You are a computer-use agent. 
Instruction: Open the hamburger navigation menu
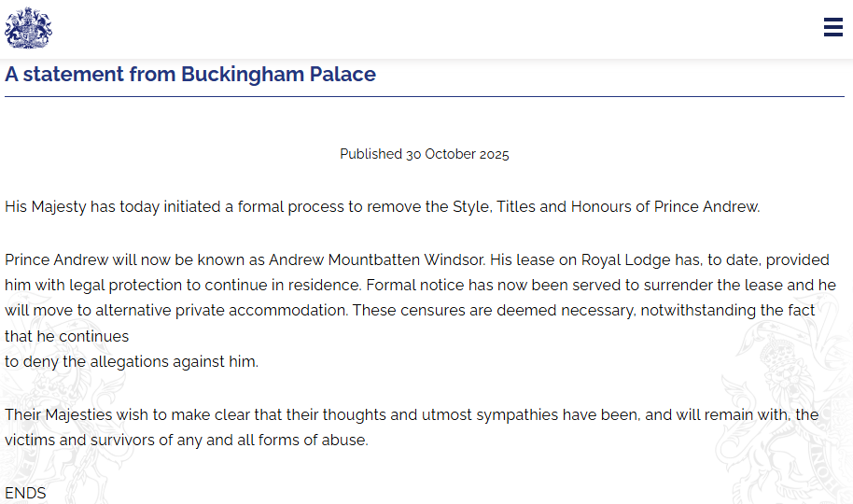coord(833,27)
